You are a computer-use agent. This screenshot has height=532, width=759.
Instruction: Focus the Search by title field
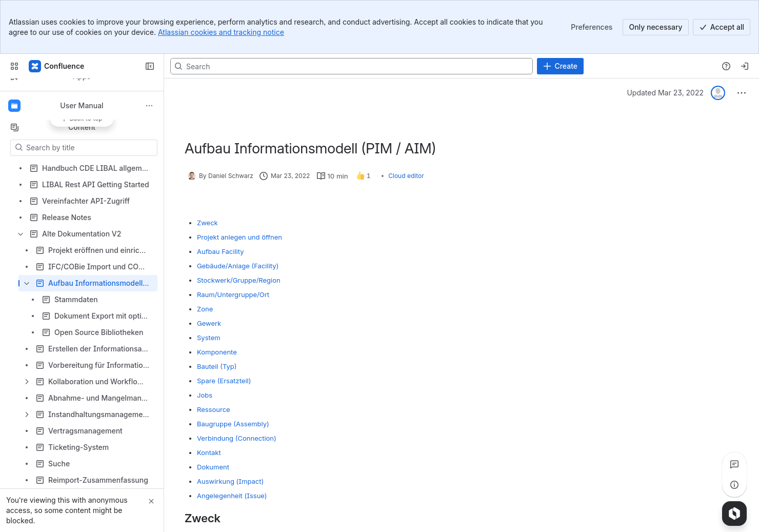pos(84,148)
